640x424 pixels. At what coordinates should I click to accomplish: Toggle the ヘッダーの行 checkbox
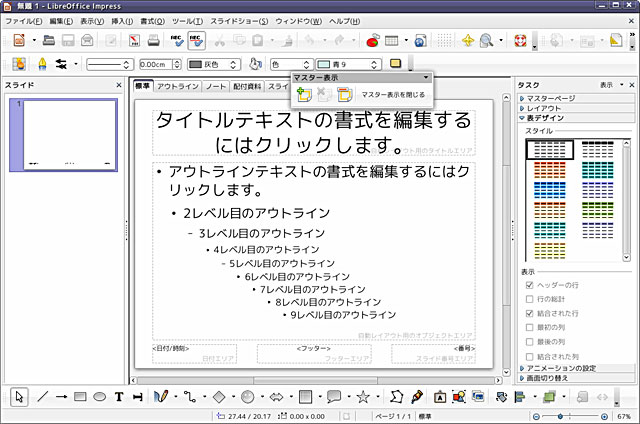[529, 285]
